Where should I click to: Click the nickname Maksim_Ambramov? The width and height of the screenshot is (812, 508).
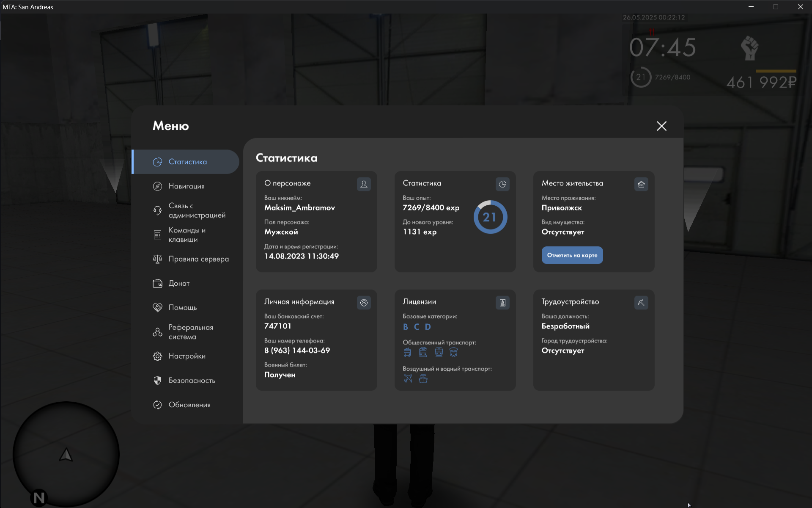coord(299,208)
